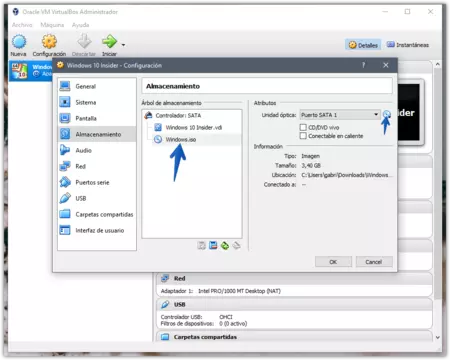Start the VM with Iniciar arrow
This screenshot has height=360, width=450.
(109, 45)
